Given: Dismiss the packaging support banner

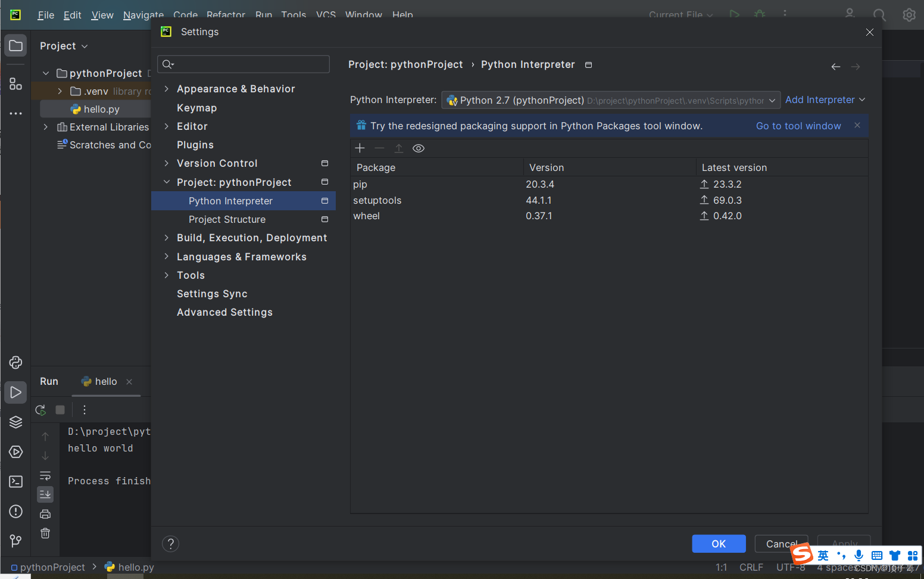Looking at the screenshot, I should coord(857,125).
